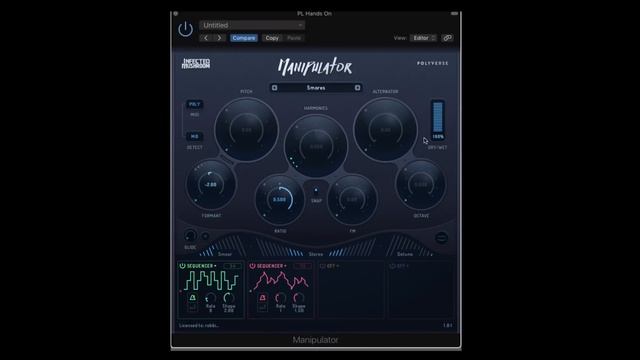640x360 pixels.
Task: Click the previous preset square icon beside Smares
Action: (274, 88)
